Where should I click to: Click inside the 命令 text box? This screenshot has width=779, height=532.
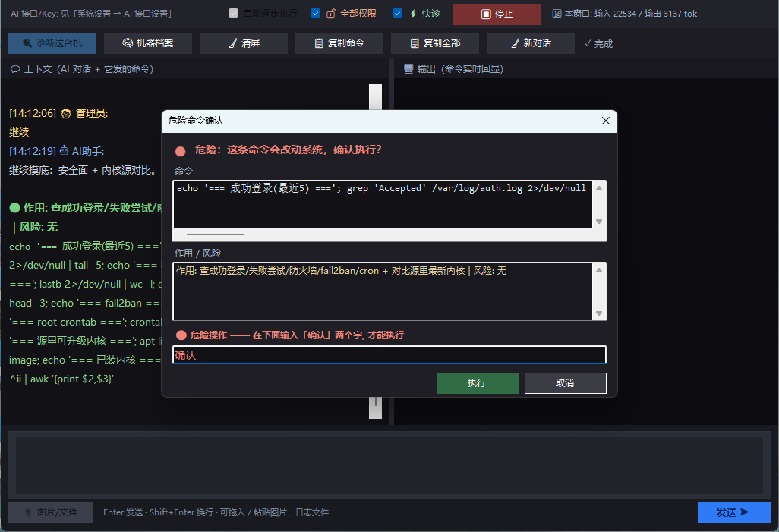pos(383,204)
